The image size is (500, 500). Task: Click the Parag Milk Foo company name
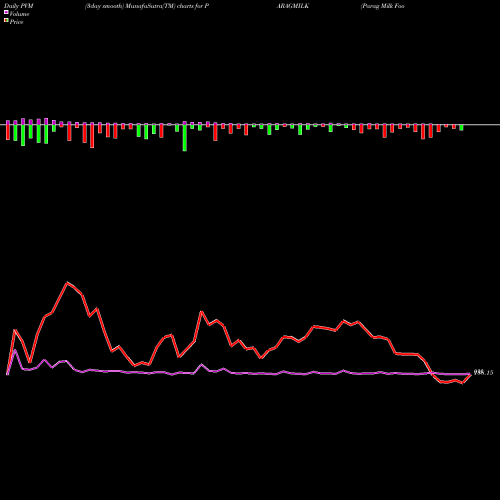tap(383, 6)
